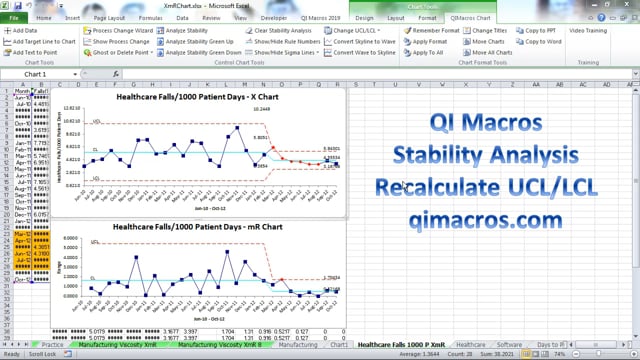This screenshot has height=360, width=640.
Task: Clear Stability Analysis
Action: tap(278, 31)
